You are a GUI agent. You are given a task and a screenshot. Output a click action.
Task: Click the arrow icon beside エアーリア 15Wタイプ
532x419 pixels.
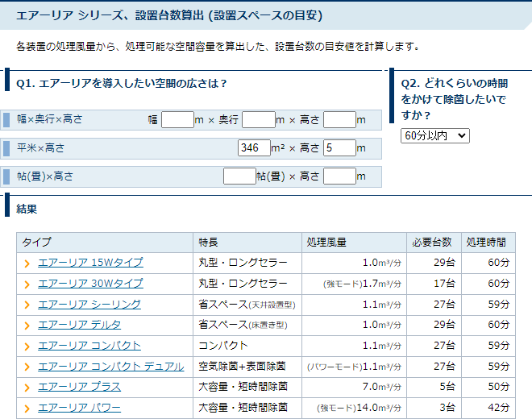[27, 263]
